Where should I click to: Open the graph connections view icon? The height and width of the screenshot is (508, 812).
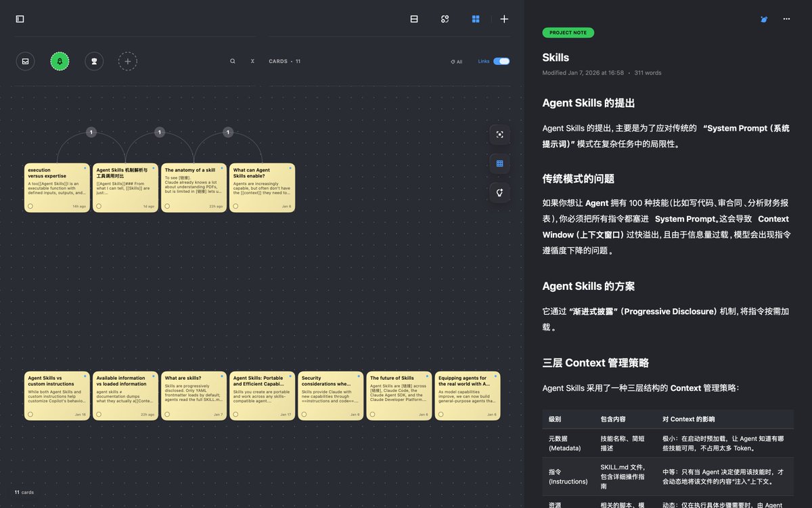coord(445,19)
